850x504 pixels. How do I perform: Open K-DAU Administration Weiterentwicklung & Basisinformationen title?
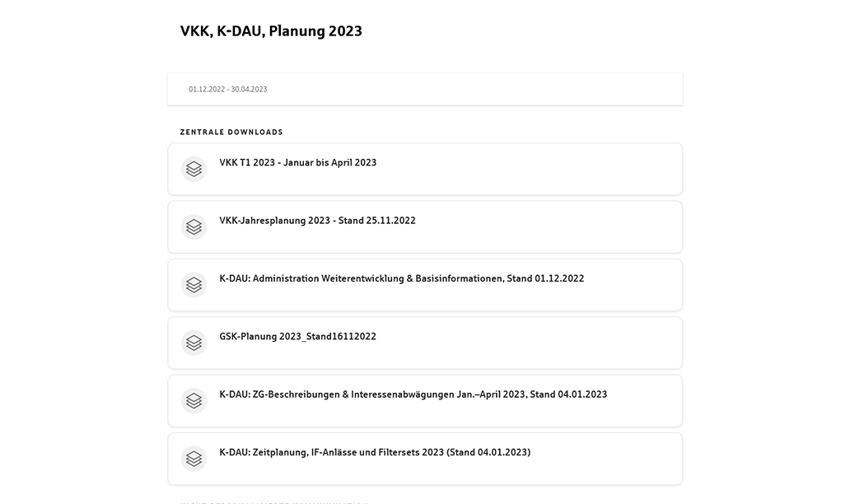(x=401, y=279)
